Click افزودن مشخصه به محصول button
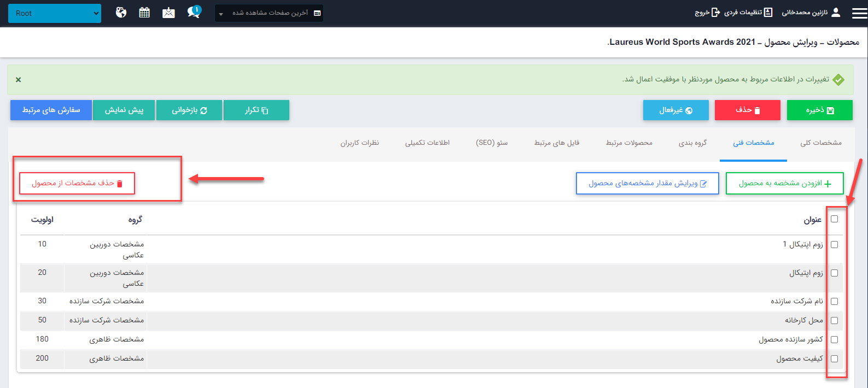The width and height of the screenshot is (868, 388). pyautogui.click(x=784, y=184)
